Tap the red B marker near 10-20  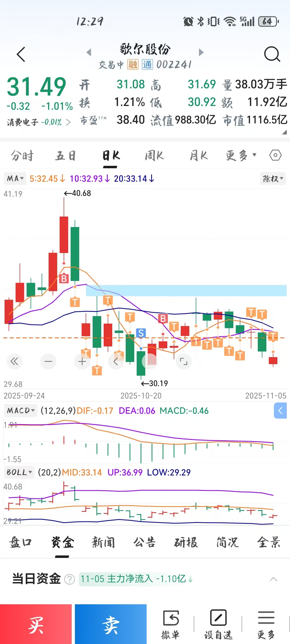click(x=163, y=319)
